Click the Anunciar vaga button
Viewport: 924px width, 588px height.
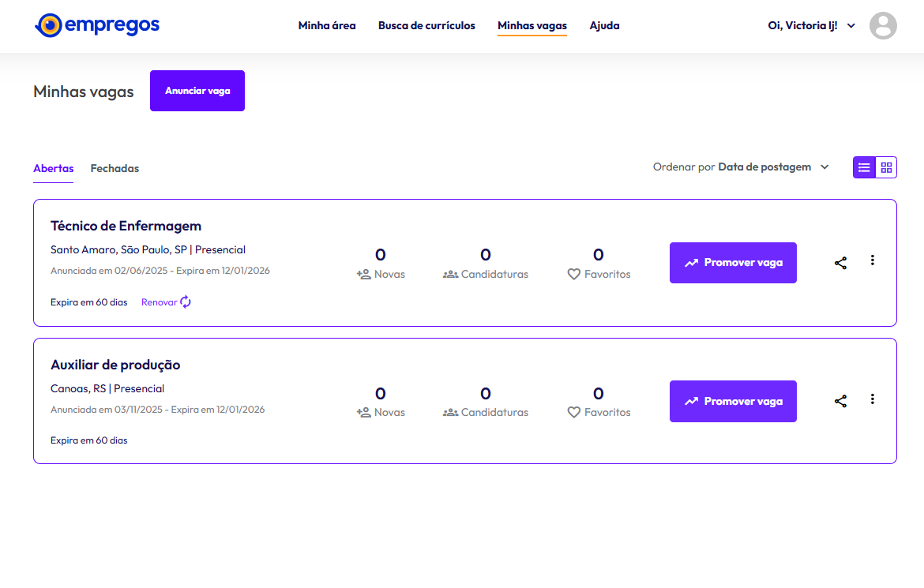coord(197,91)
